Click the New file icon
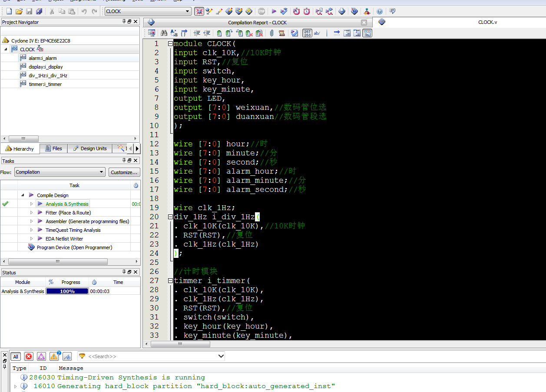The width and height of the screenshot is (546, 392). pos(9,11)
